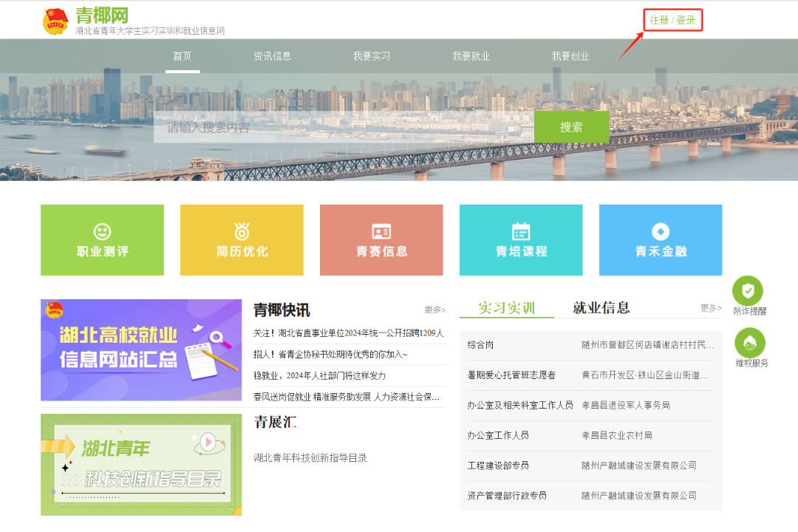Focus the 请输入搜索内容 search field

[344, 127]
